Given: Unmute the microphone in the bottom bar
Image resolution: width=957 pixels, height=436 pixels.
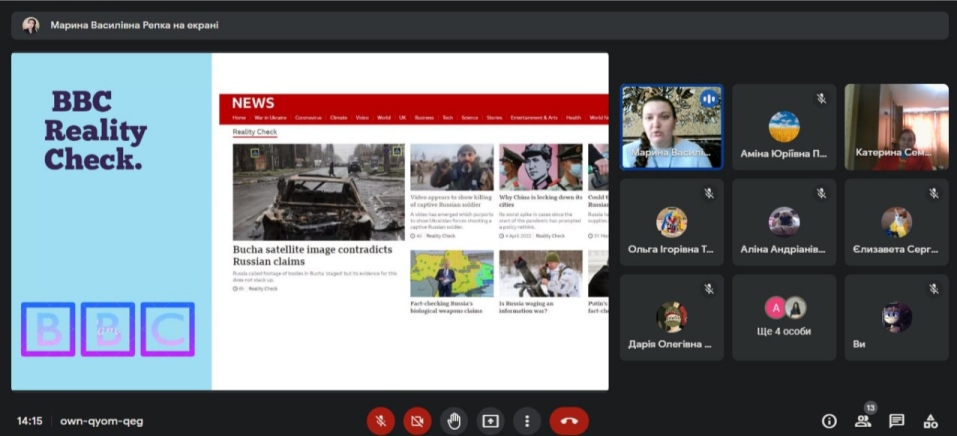Looking at the screenshot, I should [380, 421].
